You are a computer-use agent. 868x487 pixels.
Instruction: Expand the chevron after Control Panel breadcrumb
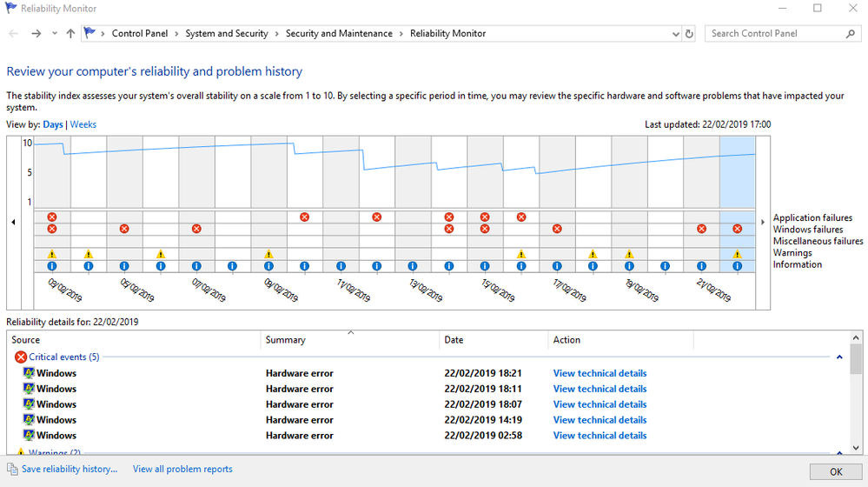tap(176, 34)
